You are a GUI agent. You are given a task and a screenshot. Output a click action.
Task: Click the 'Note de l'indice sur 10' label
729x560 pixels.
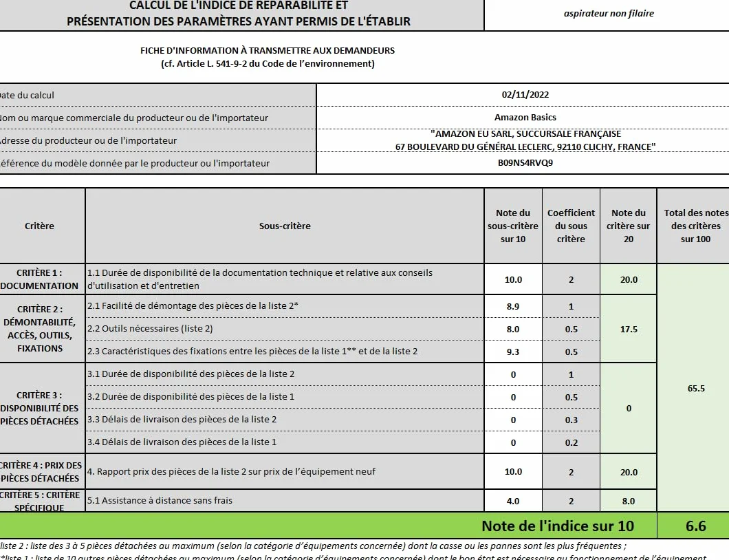[x=558, y=526]
